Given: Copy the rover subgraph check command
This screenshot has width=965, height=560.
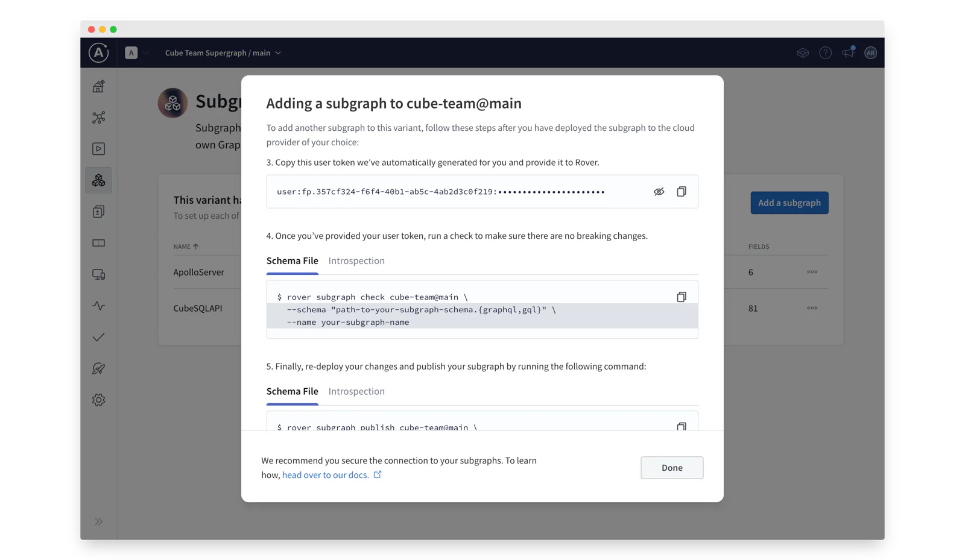Looking at the screenshot, I should 682,297.
